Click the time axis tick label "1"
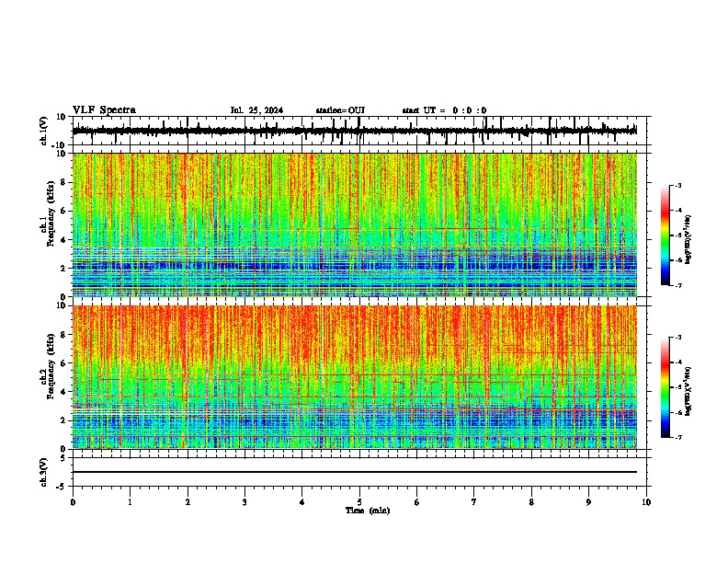This screenshot has height=563, width=728. tap(130, 502)
